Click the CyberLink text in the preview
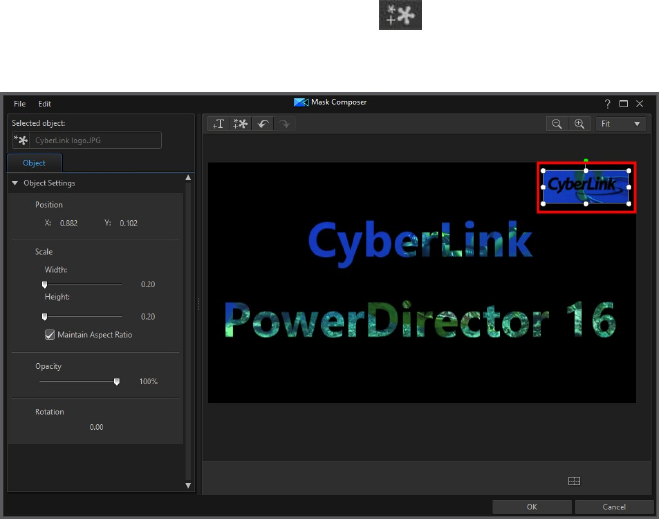The image size is (659, 519). (x=420, y=243)
